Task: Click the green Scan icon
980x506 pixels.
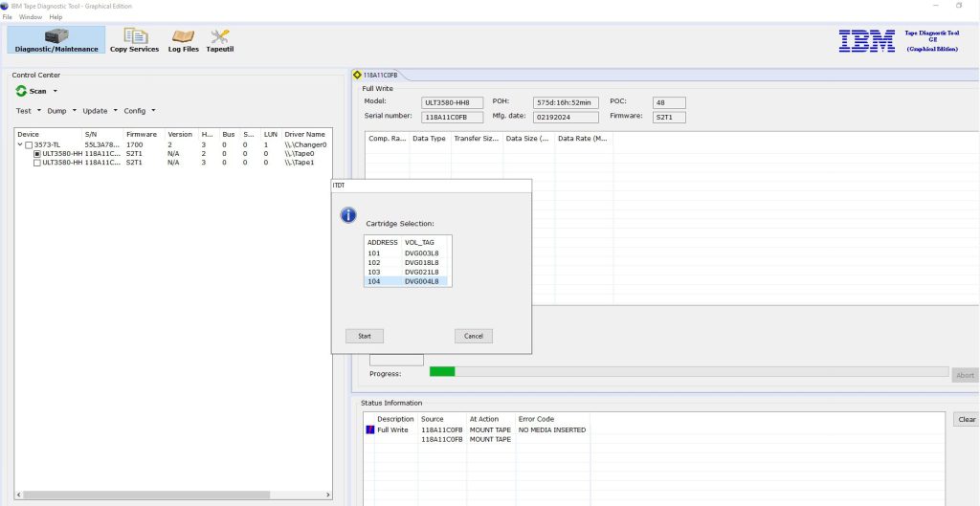Action: pyautogui.click(x=21, y=91)
